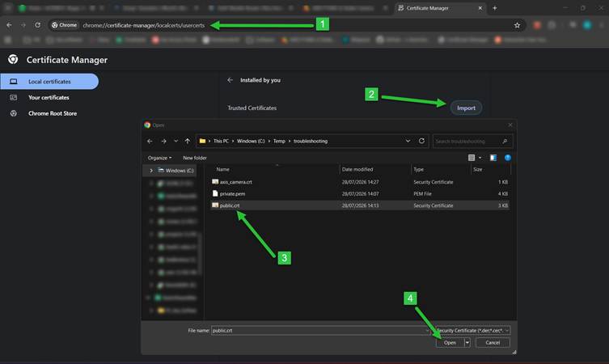Click Windows (C:) in the breadcrumb path

coord(251,141)
